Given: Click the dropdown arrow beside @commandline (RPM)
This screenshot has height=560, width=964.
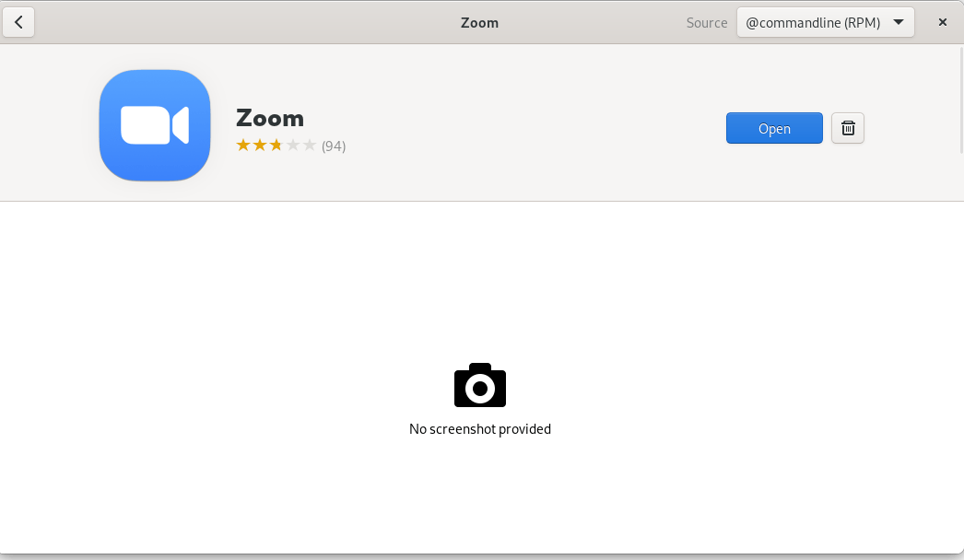Looking at the screenshot, I should coord(898,22).
